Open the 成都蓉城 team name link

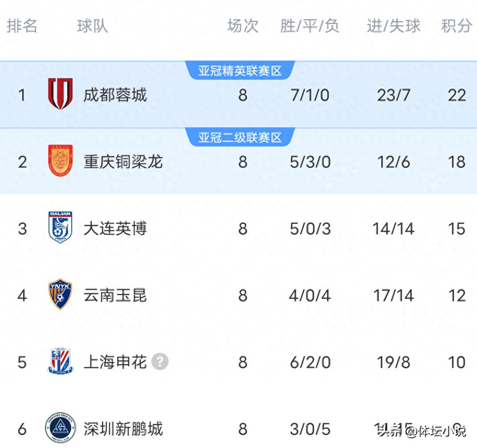(x=115, y=94)
